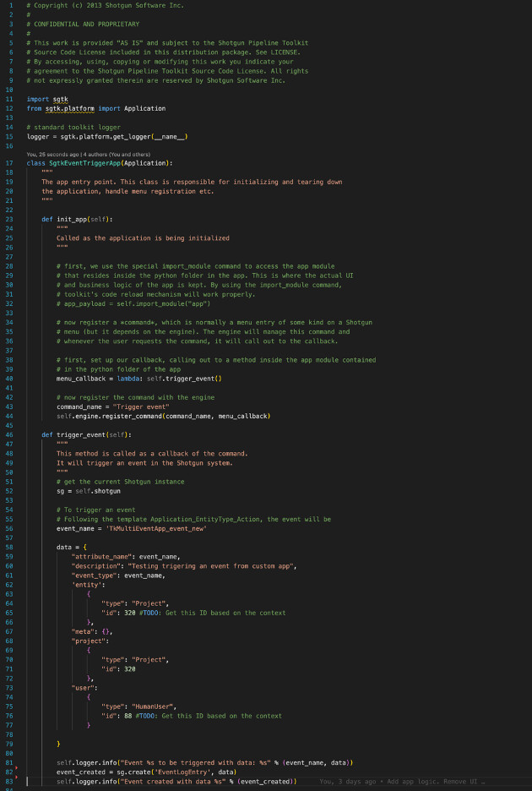
Task: Click the 'TkMultiEventApp_event_new' string
Action: [x=155, y=529]
